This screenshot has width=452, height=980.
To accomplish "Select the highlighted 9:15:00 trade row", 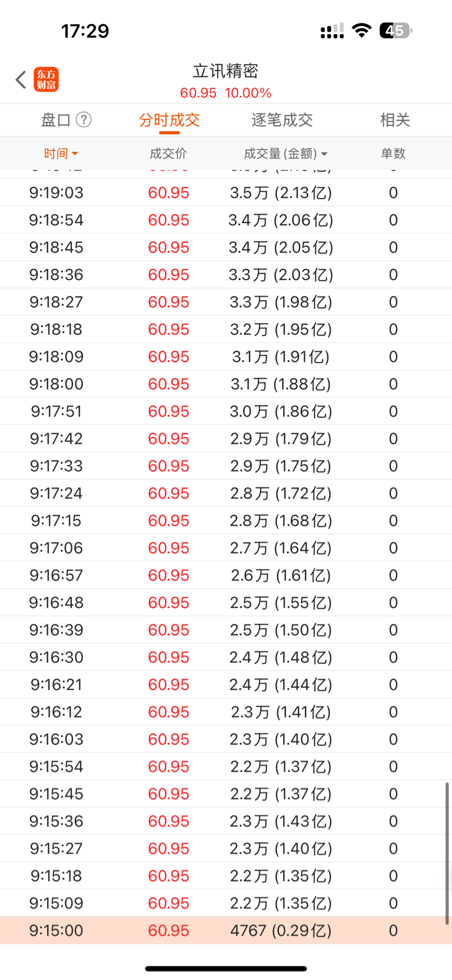I will tap(226, 931).
